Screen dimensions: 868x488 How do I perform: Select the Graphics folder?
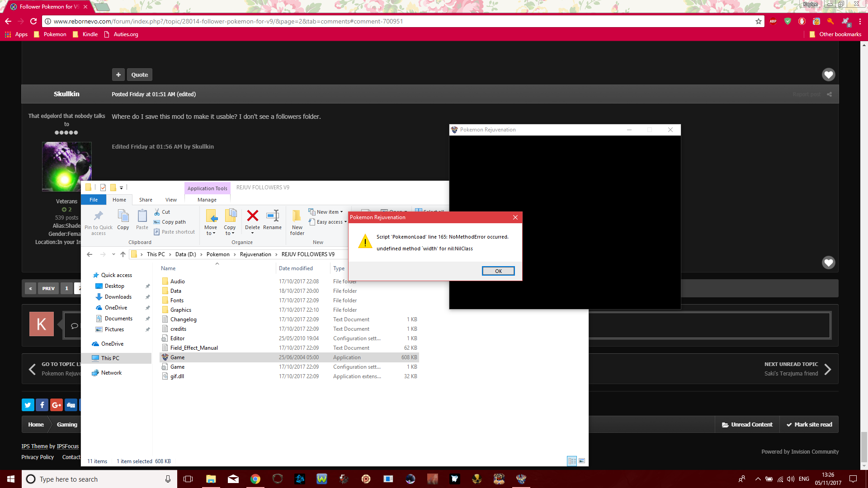[181, 310]
